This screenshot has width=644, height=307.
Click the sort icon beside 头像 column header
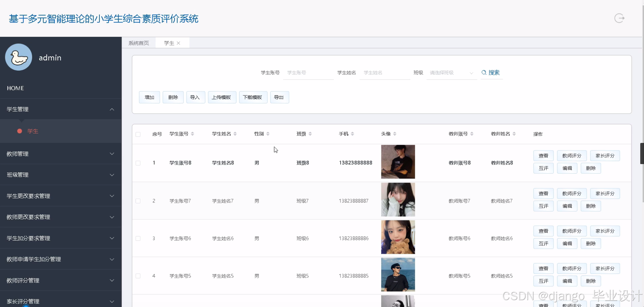coord(395,134)
